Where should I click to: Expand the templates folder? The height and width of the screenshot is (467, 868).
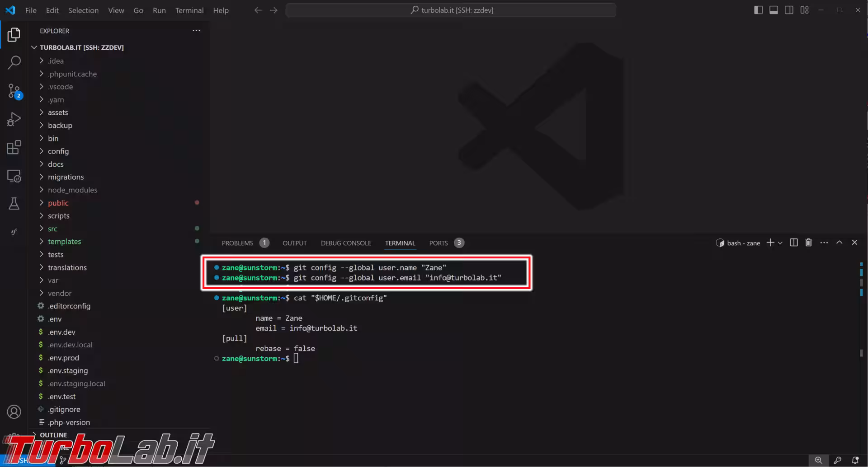[x=64, y=242]
